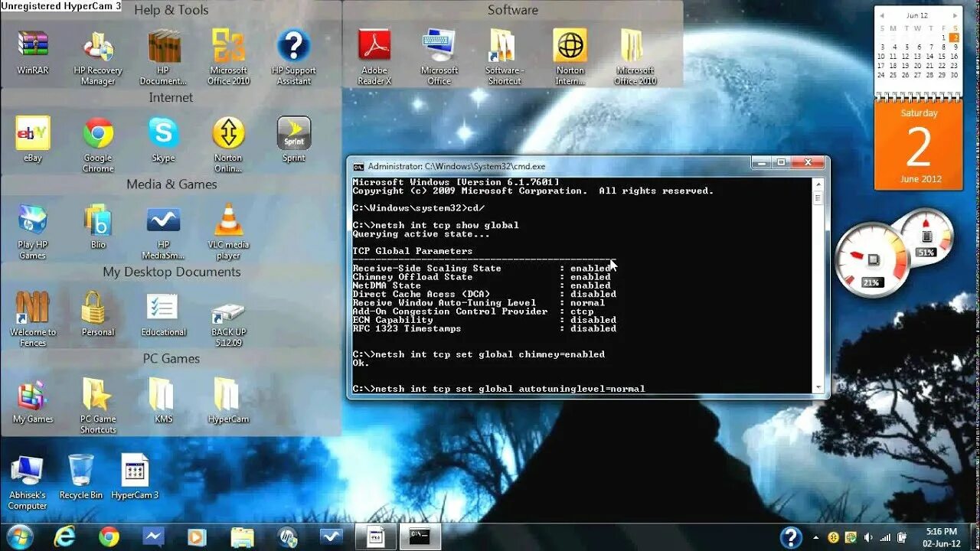Open the HyperCam 3 desktop shortcut

tap(135, 477)
